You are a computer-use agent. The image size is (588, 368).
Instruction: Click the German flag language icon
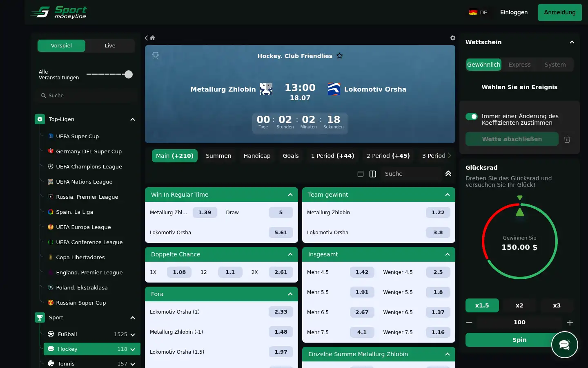(473, 12)
